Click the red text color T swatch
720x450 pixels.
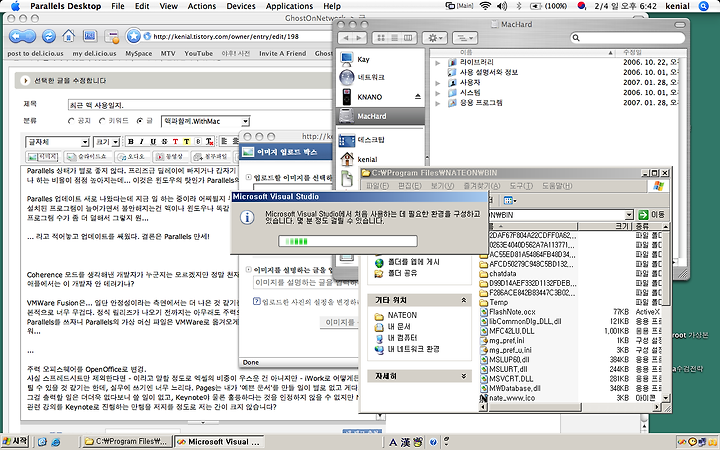tap(175, 141)
